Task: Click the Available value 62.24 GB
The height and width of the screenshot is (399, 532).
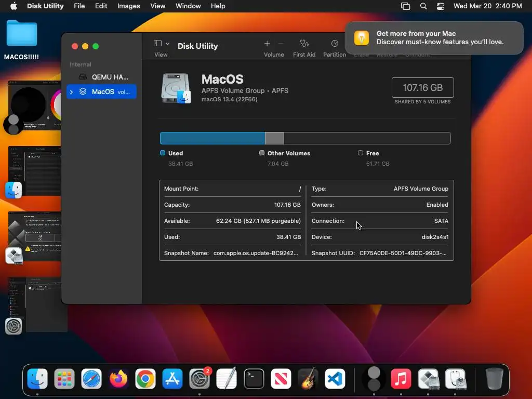Action: tap(258, 221)
